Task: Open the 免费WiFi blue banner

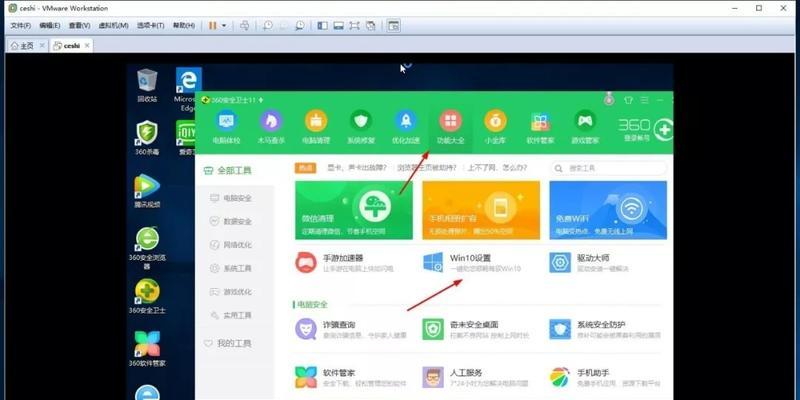Action: click(608, 210)
